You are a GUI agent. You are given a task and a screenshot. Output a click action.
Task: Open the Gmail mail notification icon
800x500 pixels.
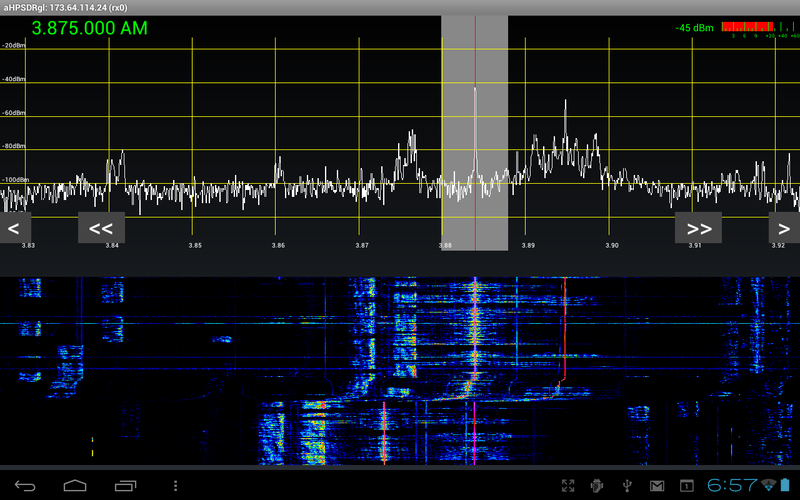tap(657, 486)
